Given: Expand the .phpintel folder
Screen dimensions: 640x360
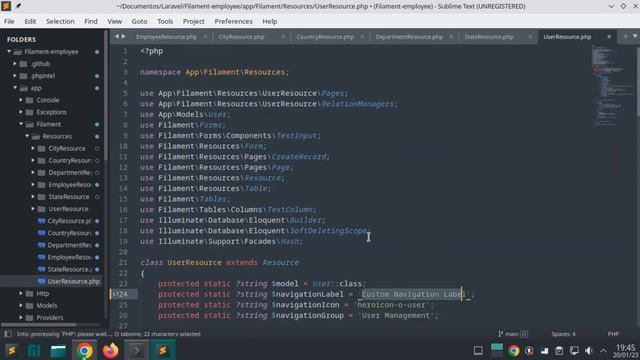Looking at the screenshot, I should pos(15,76).
